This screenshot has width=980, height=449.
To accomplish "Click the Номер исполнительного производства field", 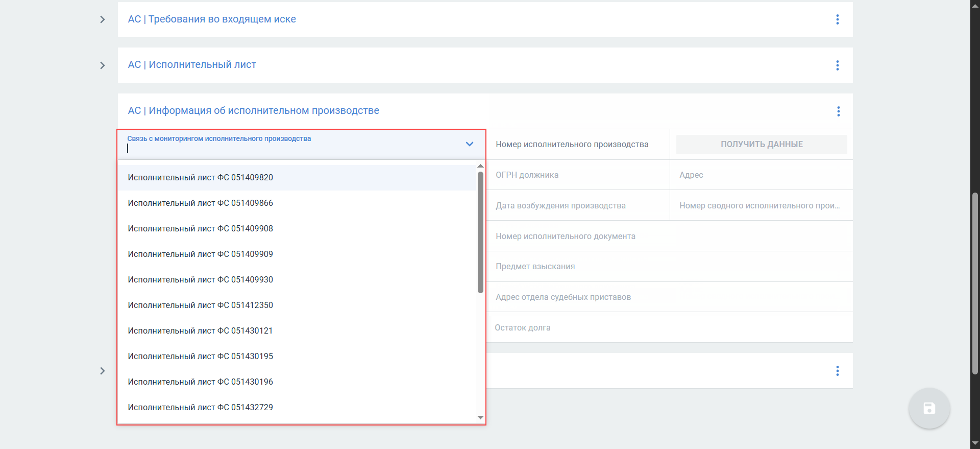I will pyautogui.click(x=577, y=145).
